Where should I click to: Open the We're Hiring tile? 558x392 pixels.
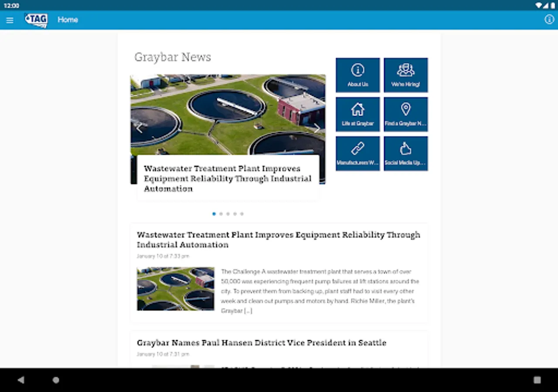click(x=406, y=75)
